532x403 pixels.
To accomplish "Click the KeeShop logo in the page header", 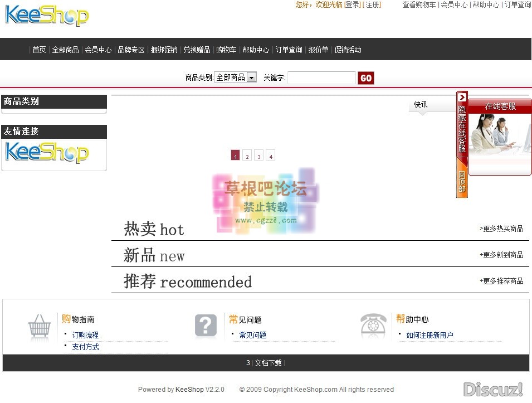I will coord(47,17).
